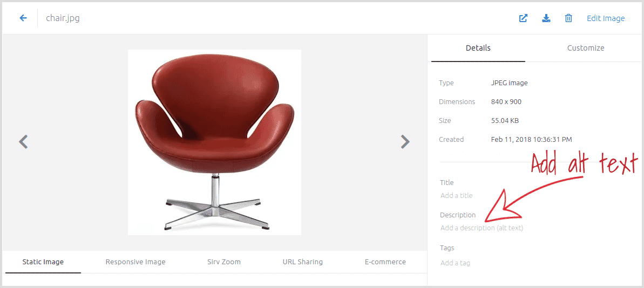The width and height of the screenshot is (644, 288).
Task: Show the previous image with left chevron
Action: 23,141
